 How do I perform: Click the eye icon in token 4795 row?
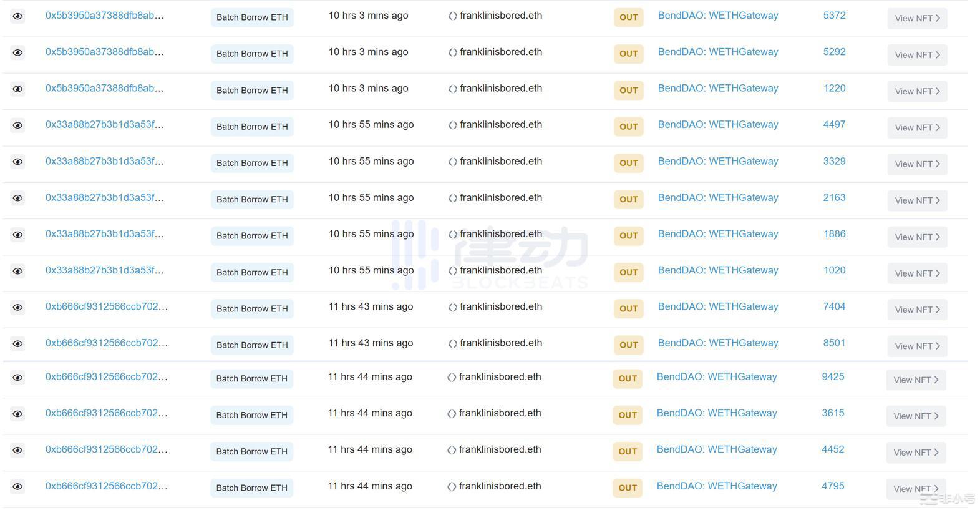tap(17, 487)
